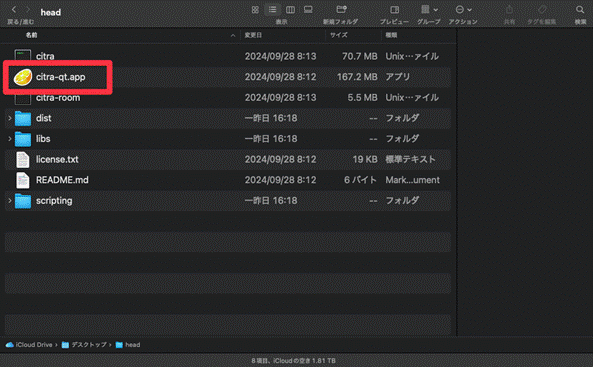Viewport: 593px width, 367px height.
Task: Select the libs folder icon
Action: point(23,139)
